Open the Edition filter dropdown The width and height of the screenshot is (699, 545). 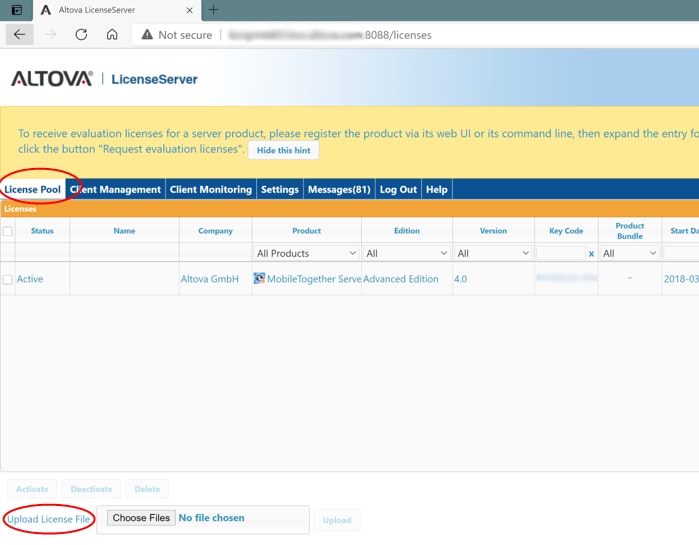tap(406, 254)
